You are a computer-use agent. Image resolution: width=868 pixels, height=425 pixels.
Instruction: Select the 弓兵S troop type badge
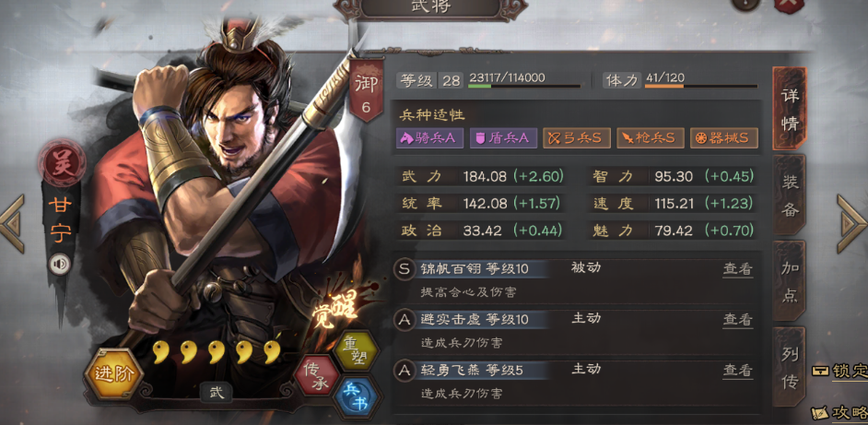tap(576, 138)
